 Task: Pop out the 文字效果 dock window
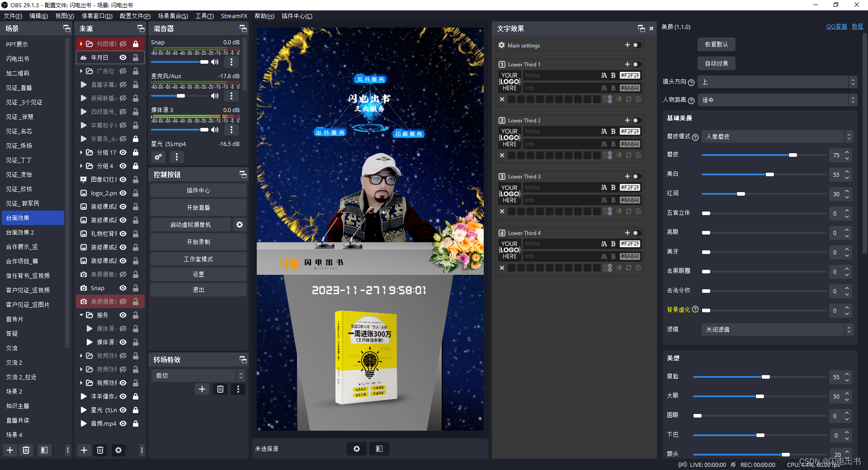642,28
